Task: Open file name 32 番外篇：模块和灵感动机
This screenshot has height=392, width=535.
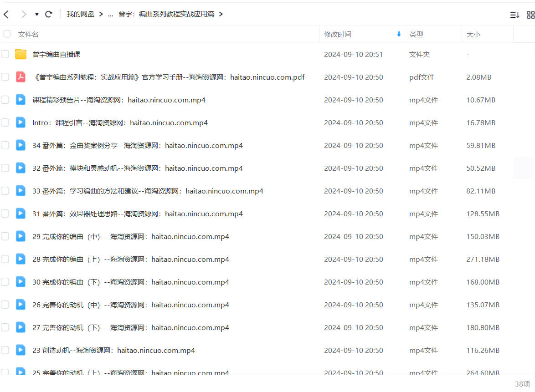Action: tap(138, 168)
